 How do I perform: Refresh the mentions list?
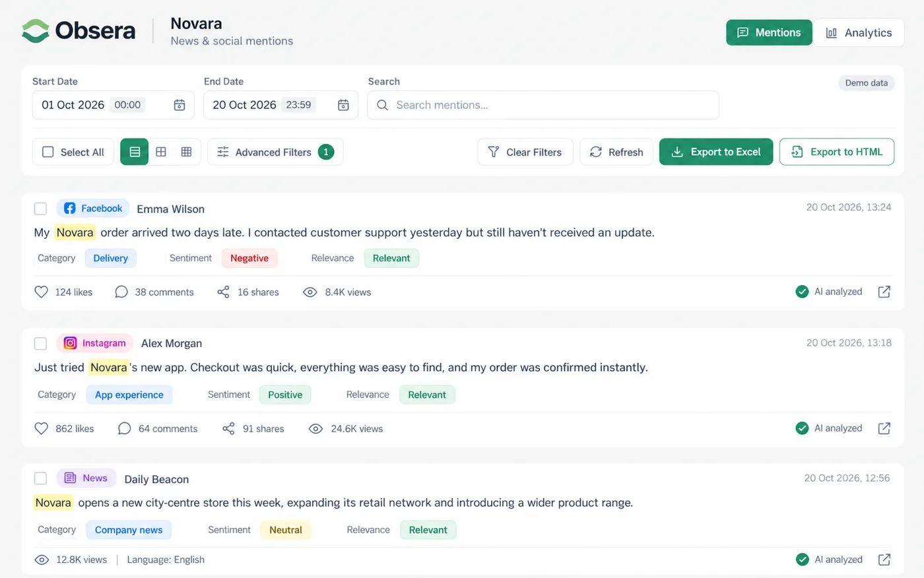point(616,152)
